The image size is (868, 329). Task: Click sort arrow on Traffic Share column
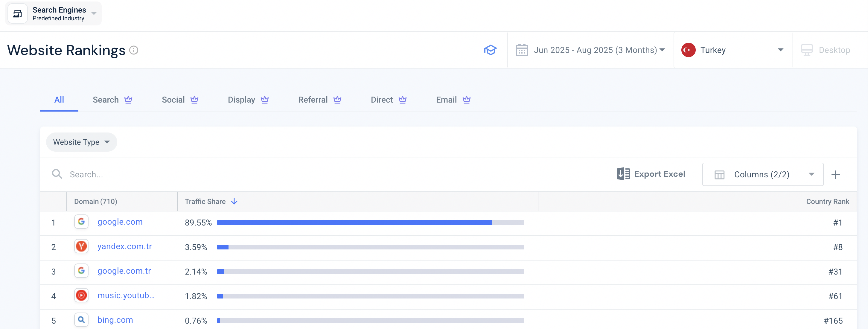pyautogui.click(x=234, y=201)
